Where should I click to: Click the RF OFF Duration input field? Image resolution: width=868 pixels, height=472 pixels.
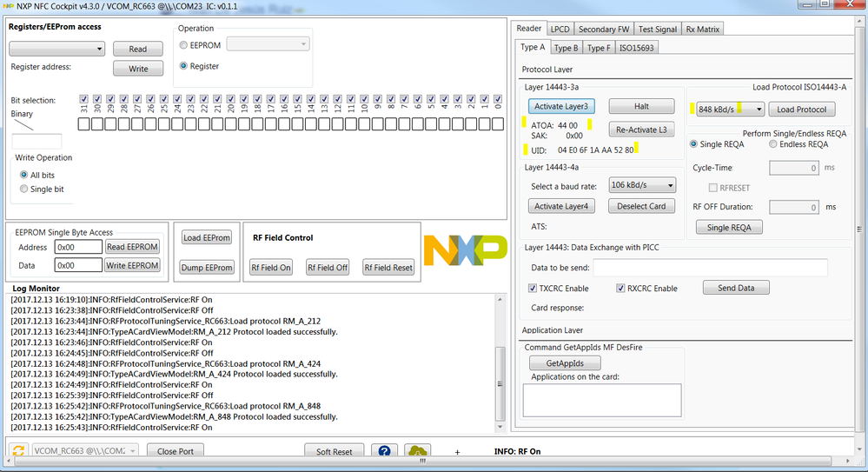pos(794,207)
